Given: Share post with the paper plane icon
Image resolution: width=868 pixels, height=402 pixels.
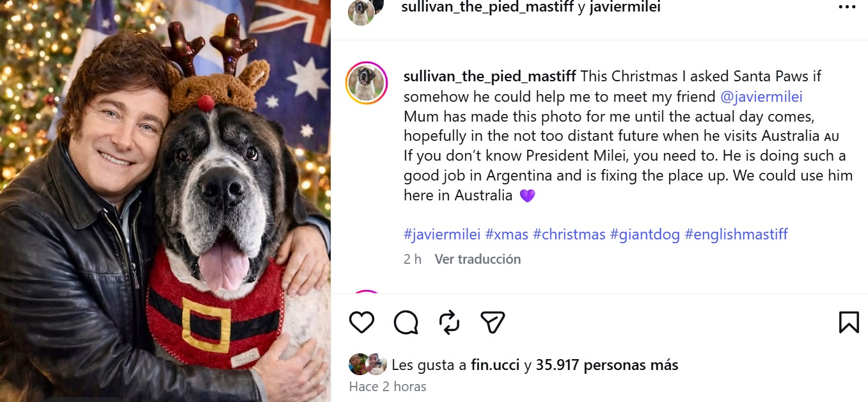Looking at the screenshot, I should click(x=493, y=322).
